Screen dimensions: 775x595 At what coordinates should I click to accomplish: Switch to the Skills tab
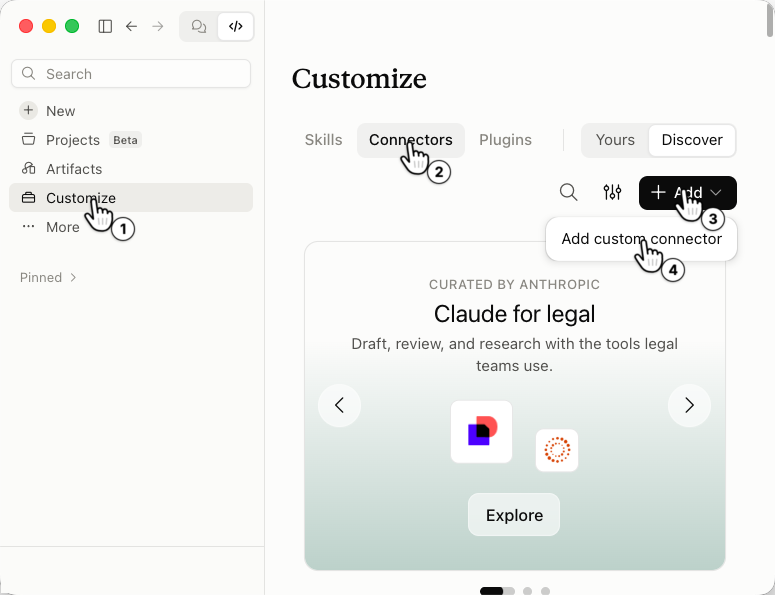323,140
